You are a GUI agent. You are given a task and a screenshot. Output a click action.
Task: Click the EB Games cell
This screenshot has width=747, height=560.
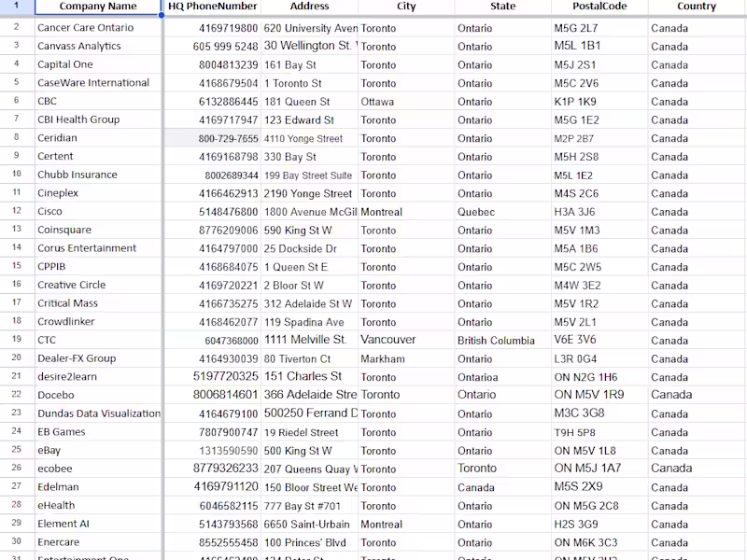pos(98,432)
